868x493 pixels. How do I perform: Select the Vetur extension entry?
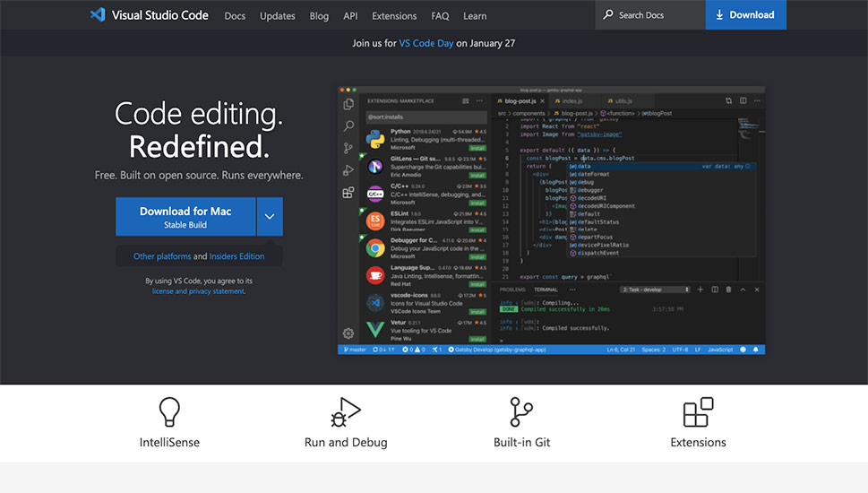point(425,330)
